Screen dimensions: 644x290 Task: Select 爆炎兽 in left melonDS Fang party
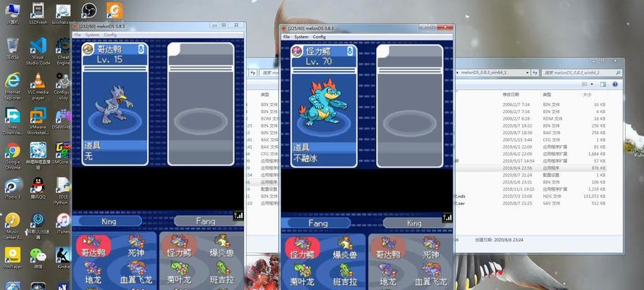pos(222,246)
